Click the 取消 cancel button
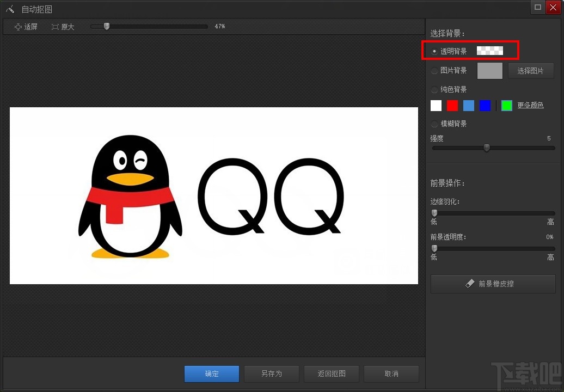 [391, 373]
